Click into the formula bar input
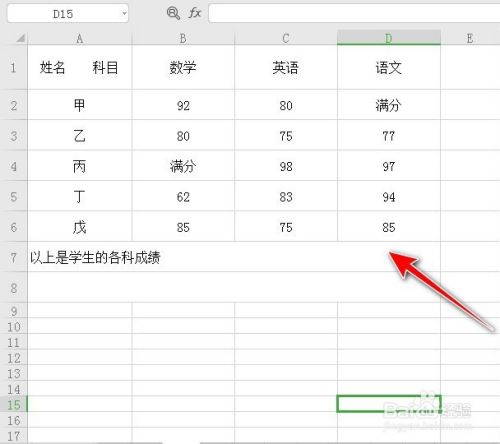The height and width of the screenshot is (444, 500). click(x=354, y=13)
